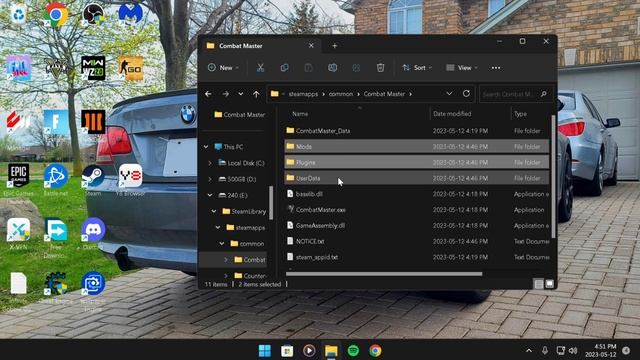Open the View options dropdown
This screenshot has height=360, width=640.
(x=462, y=68)
